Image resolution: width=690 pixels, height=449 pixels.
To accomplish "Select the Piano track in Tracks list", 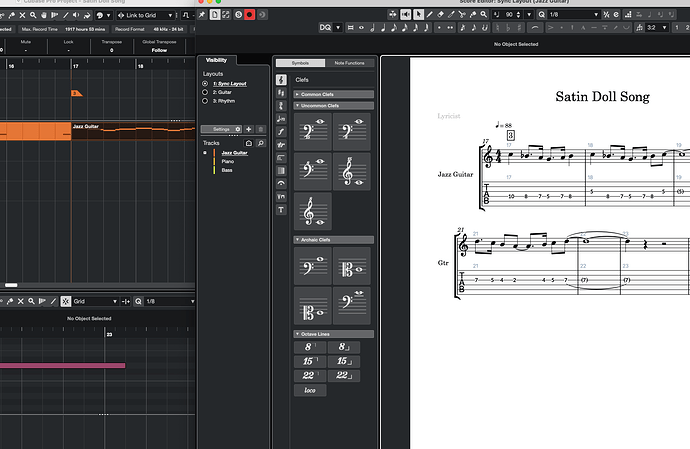I will tap(228, 161).
